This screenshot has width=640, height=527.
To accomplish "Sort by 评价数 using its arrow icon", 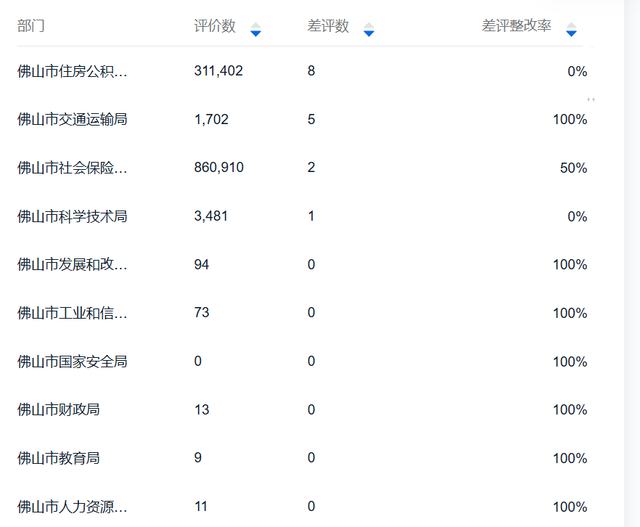I will point(256,29).
